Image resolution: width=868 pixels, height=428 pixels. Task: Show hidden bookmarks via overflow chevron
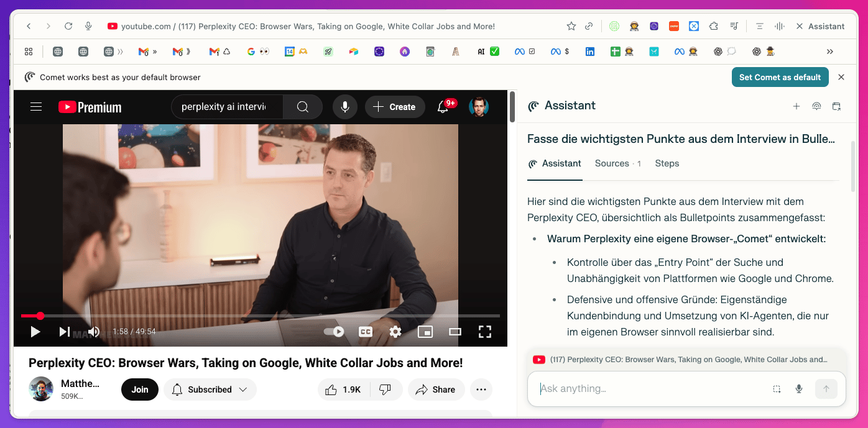coord(829,52)
